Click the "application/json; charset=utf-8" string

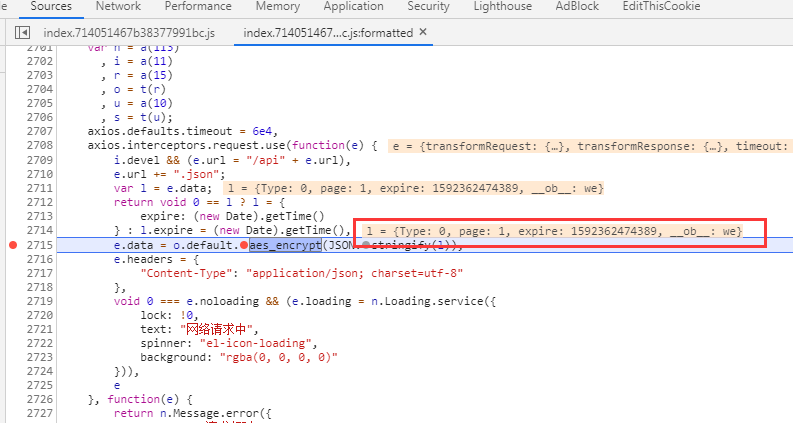[x=355, y=273]
